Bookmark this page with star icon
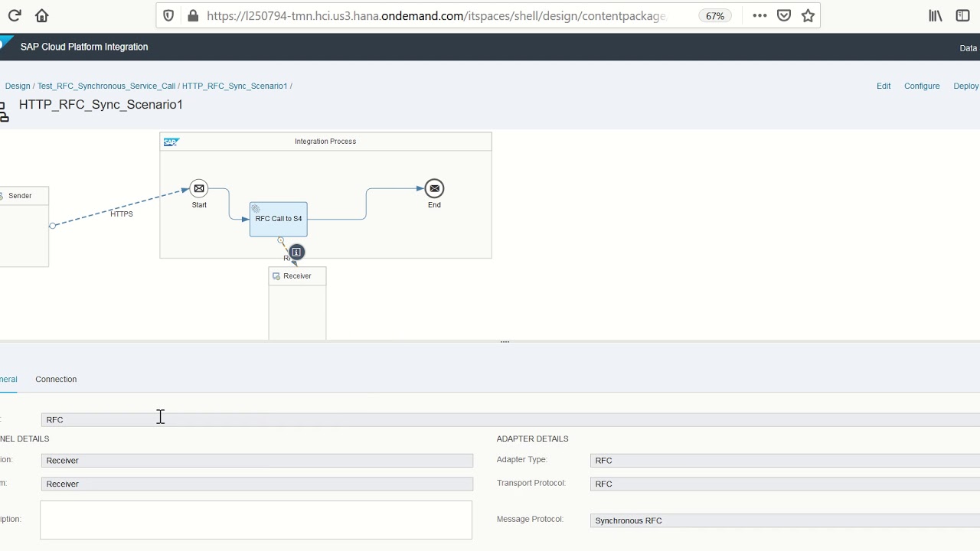The image size is (980, 551). (x=808, y=15)
